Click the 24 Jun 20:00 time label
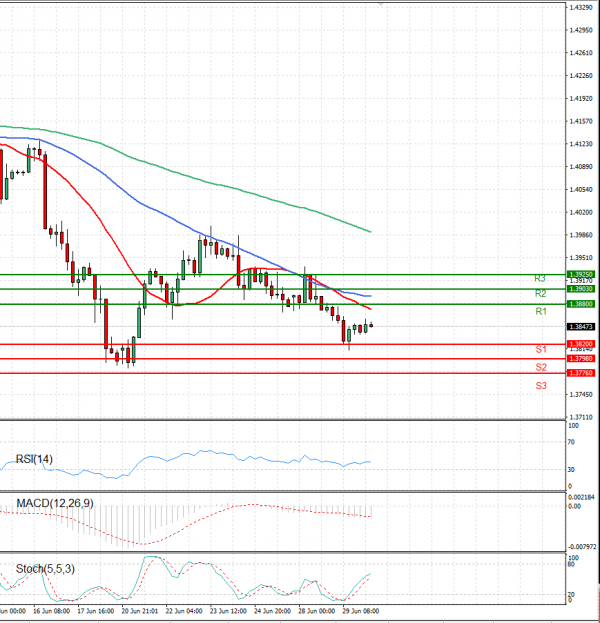The image size is (600, 623). (272, 611)
